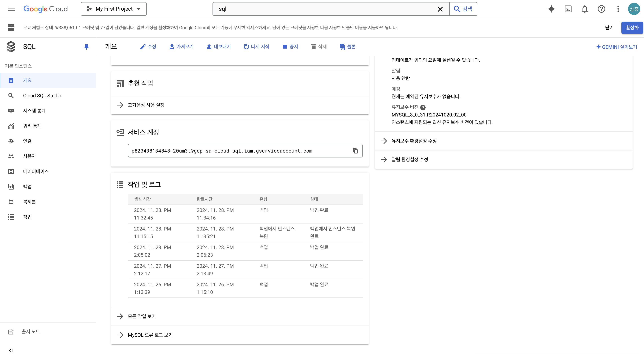The width and height of the screenshot is (644, 354).
Task: Open Gemini AI sparkle icon in header
Action: click(x=551, y=9)
